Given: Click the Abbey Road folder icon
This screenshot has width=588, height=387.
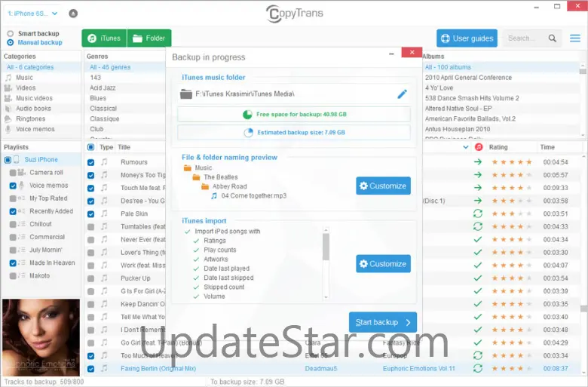Looking at the screenshot, I should [205, 186].
